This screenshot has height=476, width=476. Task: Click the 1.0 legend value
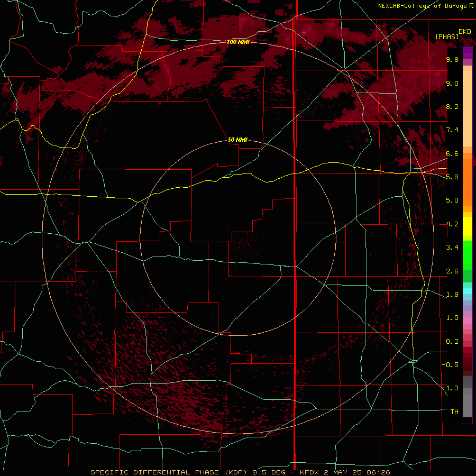coord(452,318)
